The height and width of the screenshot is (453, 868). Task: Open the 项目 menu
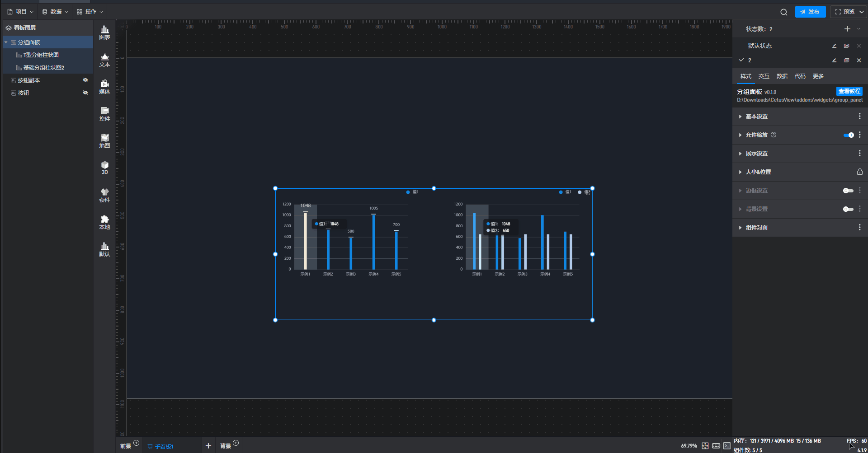(x=20, y=12)
